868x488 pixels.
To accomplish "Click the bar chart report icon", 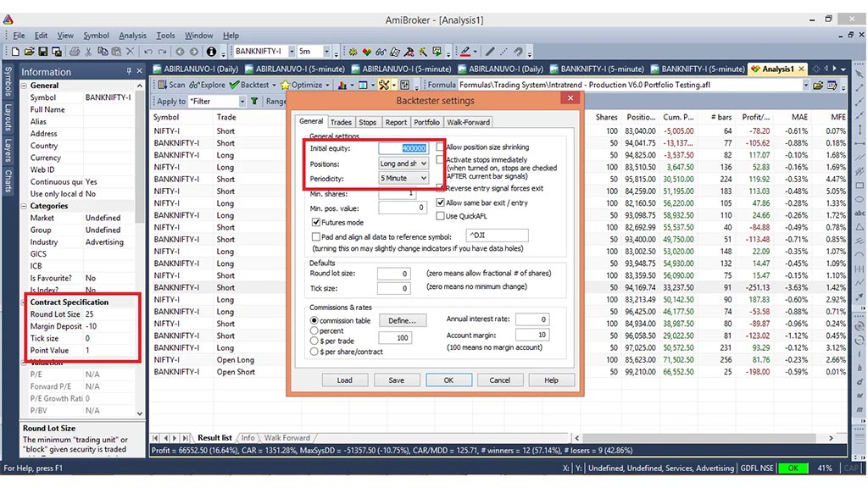I will pos(342,85).
